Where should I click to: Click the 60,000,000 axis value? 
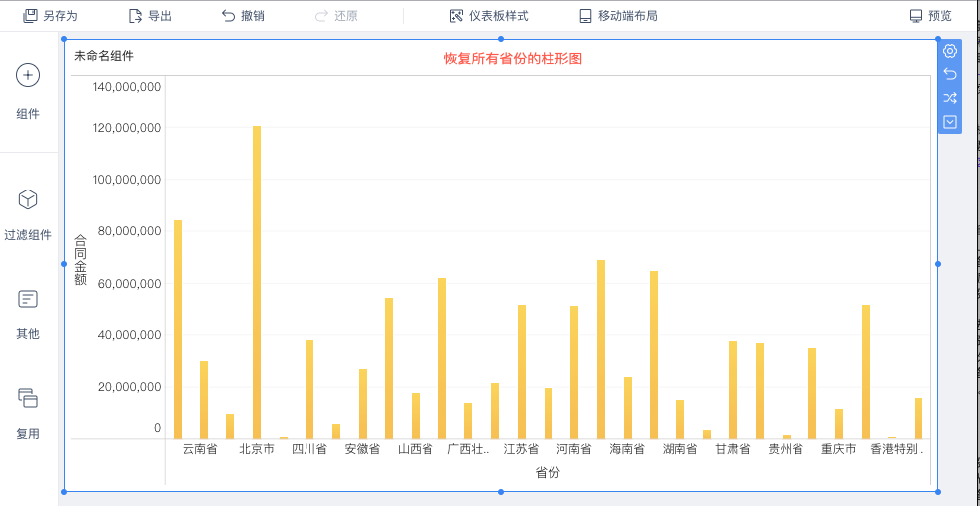[130, 284]
